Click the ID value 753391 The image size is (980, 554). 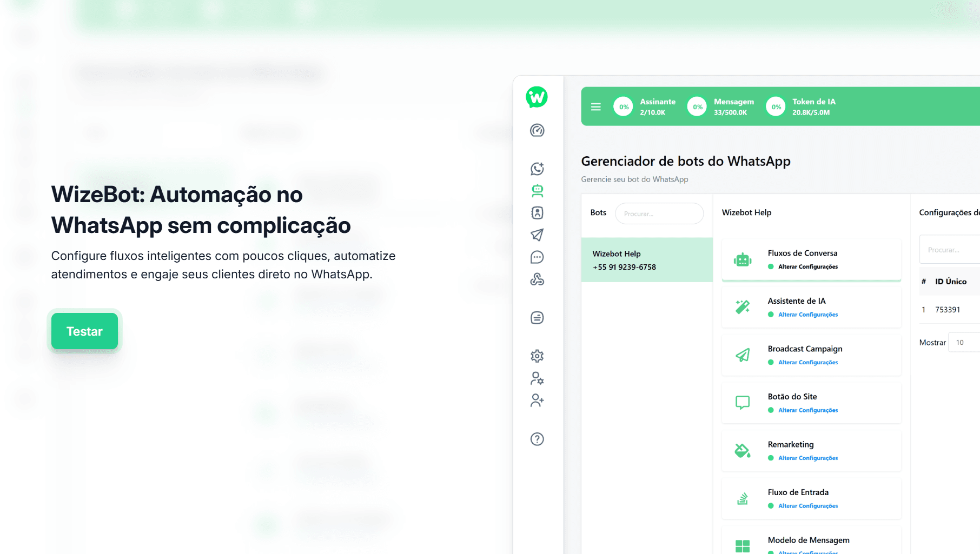click(x=948, y=310)
